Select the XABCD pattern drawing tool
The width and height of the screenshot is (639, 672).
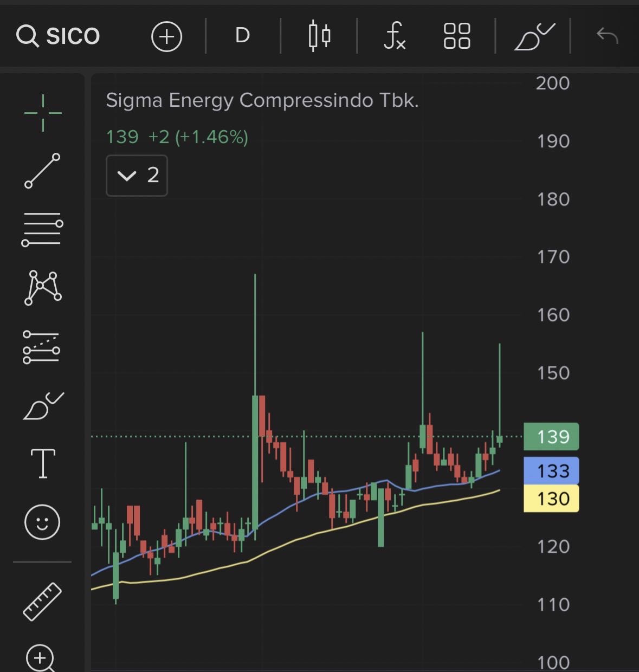pos(43,288)
